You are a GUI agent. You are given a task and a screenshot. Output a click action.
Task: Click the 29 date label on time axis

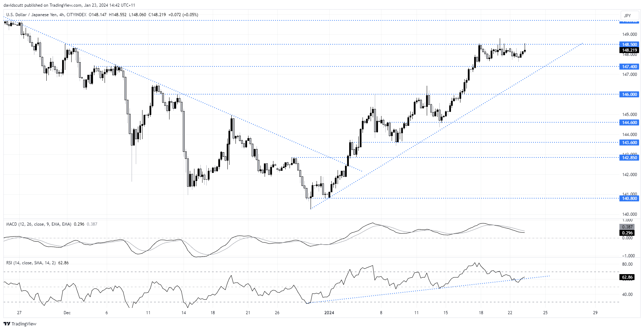595,313
